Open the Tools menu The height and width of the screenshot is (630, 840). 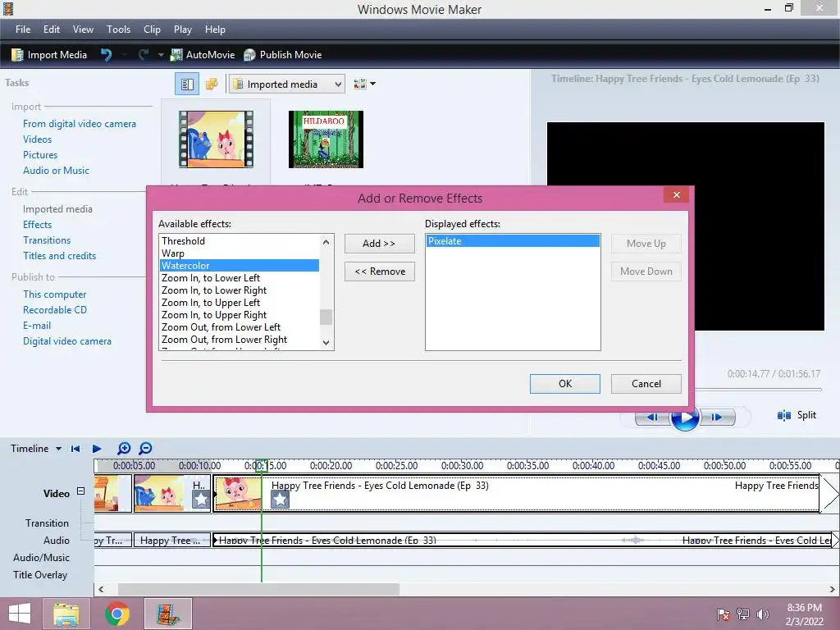(x=118, y=30)
